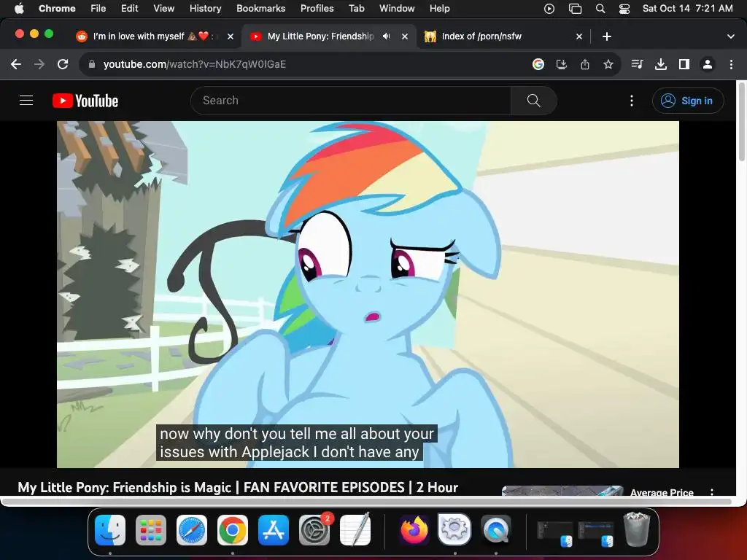Click the Google icon in address bar
The image size is (747, 560).
tap(538, 64)
